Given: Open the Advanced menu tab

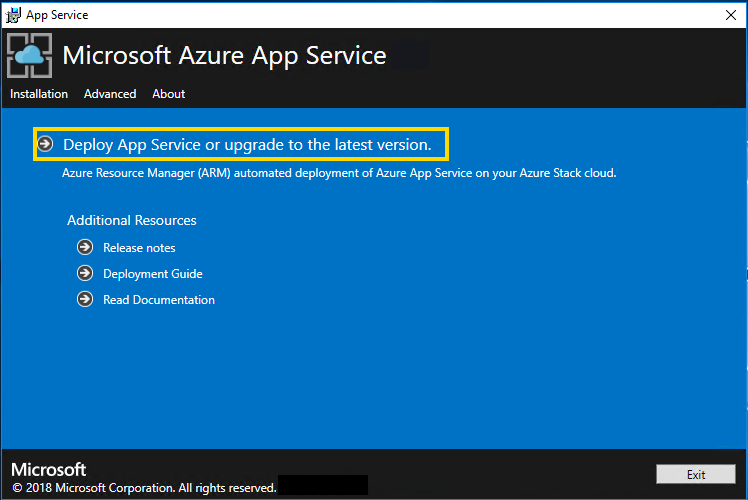Looking at the screenshot, I should 110,94.
